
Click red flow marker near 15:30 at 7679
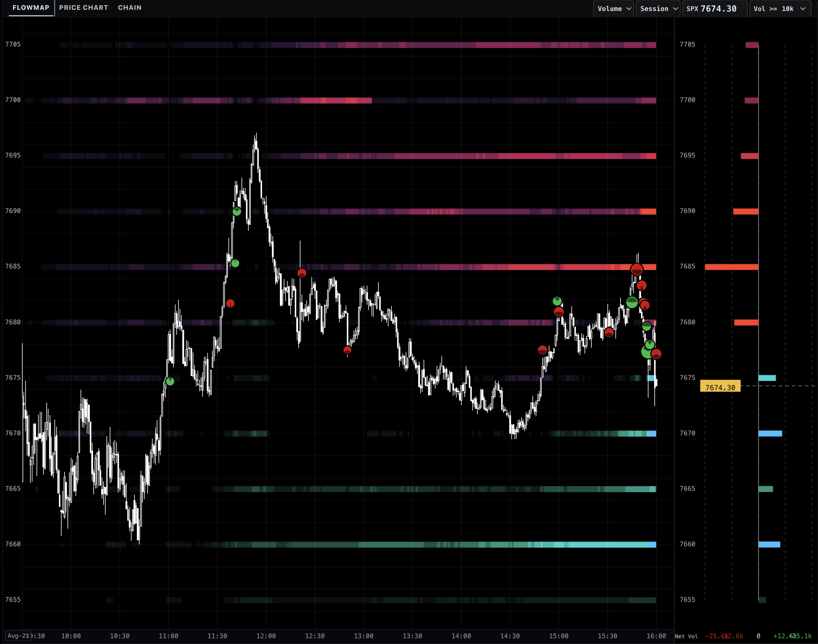point(609,332)
